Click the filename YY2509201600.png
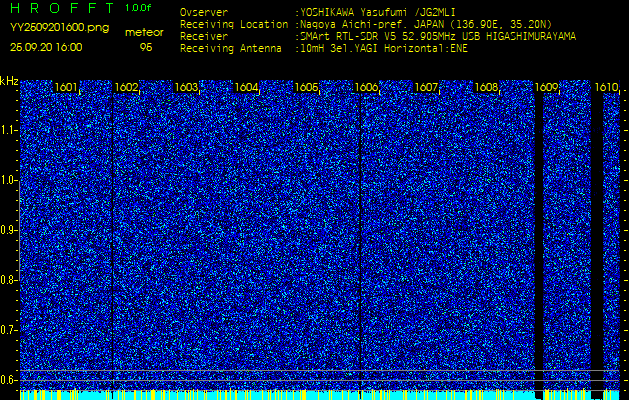Image resolution: width=629 pixels, height=400 pixels. (59, 28)
